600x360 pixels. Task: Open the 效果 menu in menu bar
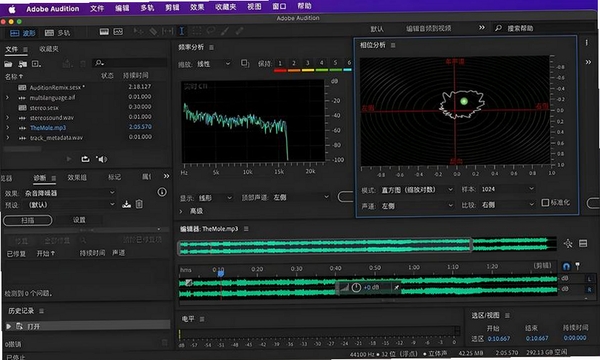[197, 7]
